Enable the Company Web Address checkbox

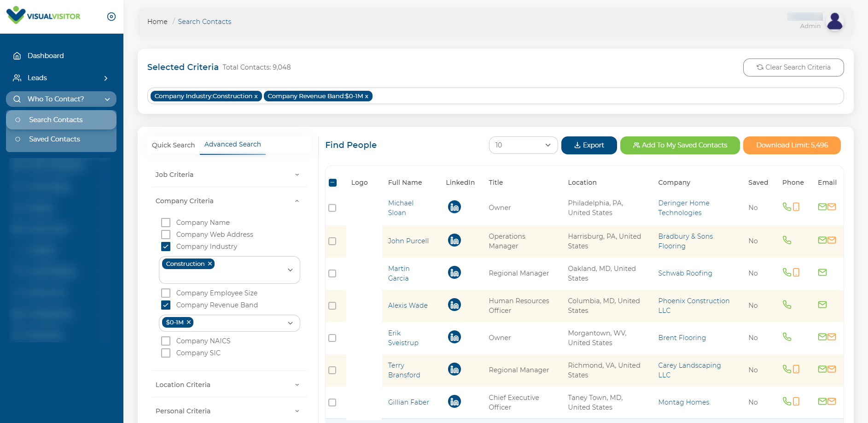166,235
